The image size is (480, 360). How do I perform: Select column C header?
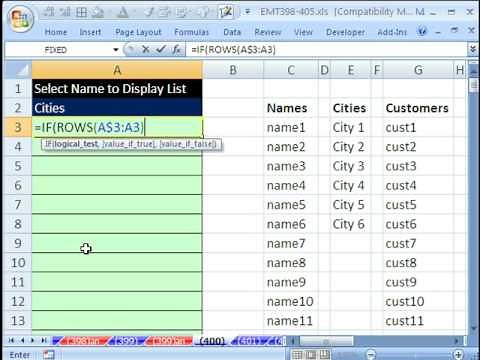pyautogui.click(x=291, y=70)
